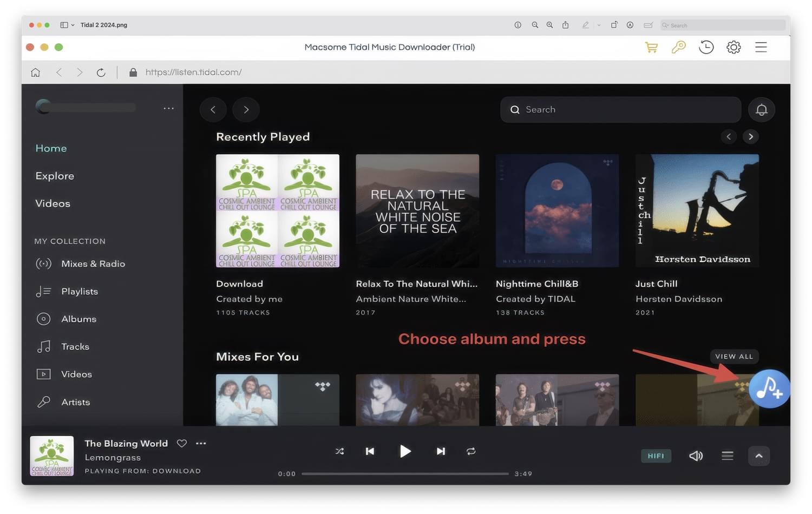812x514 pixels.
Task: Open Nighttime Chill&B playlist title
Action: [x=537, y=284]
